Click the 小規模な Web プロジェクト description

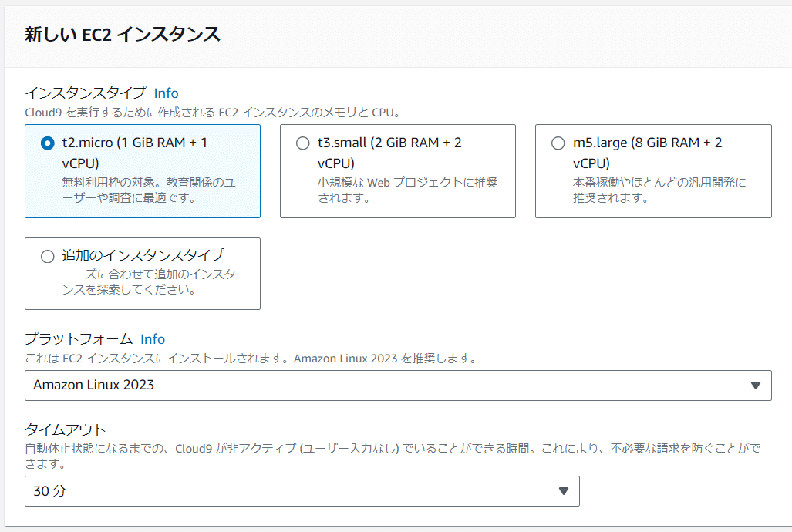407,190
